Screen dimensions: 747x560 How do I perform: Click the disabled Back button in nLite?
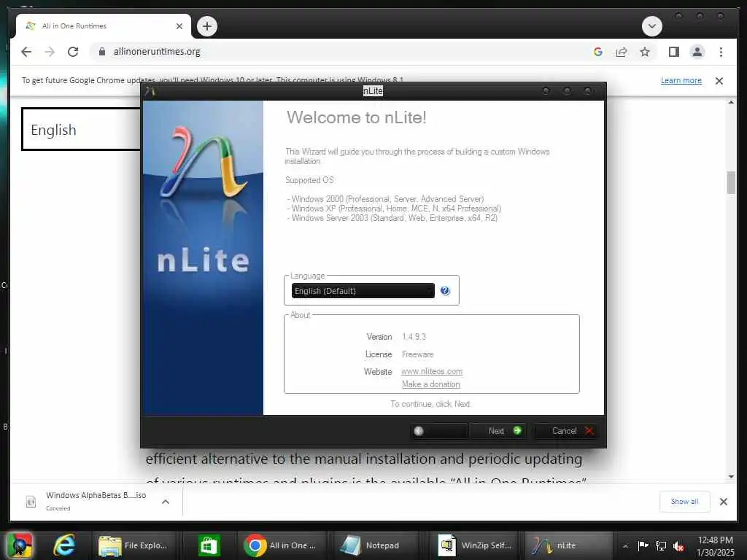click(x=438, y=431)
